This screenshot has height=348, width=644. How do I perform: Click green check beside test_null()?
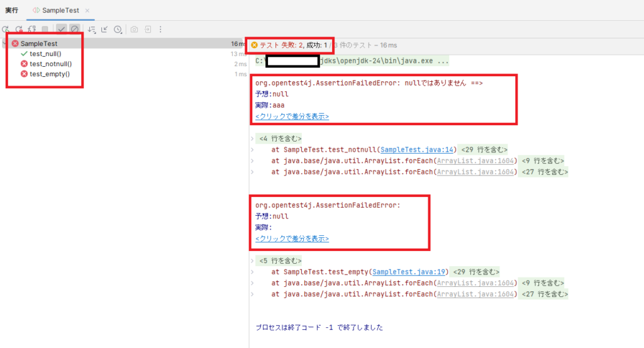click(x=25, y=53)
